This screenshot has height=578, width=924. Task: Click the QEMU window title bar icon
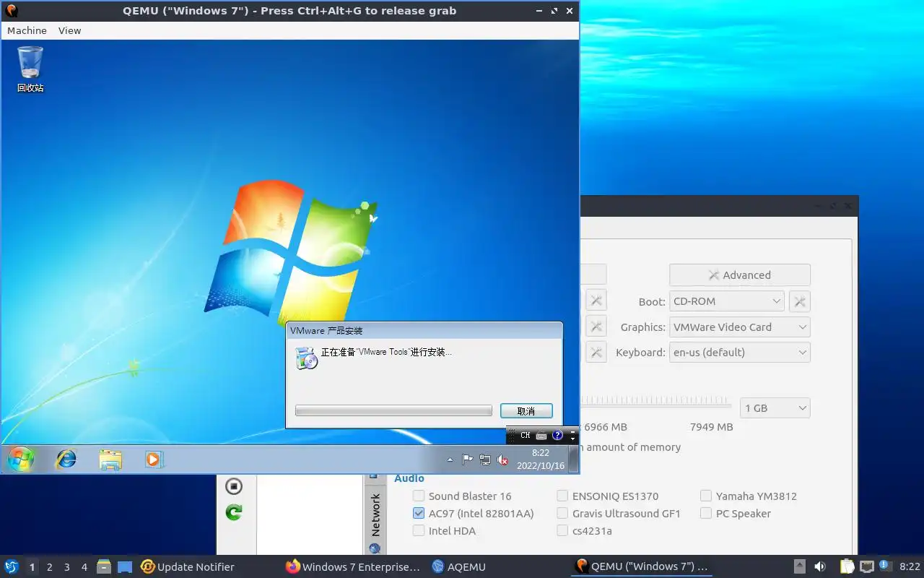pos(11,11)
